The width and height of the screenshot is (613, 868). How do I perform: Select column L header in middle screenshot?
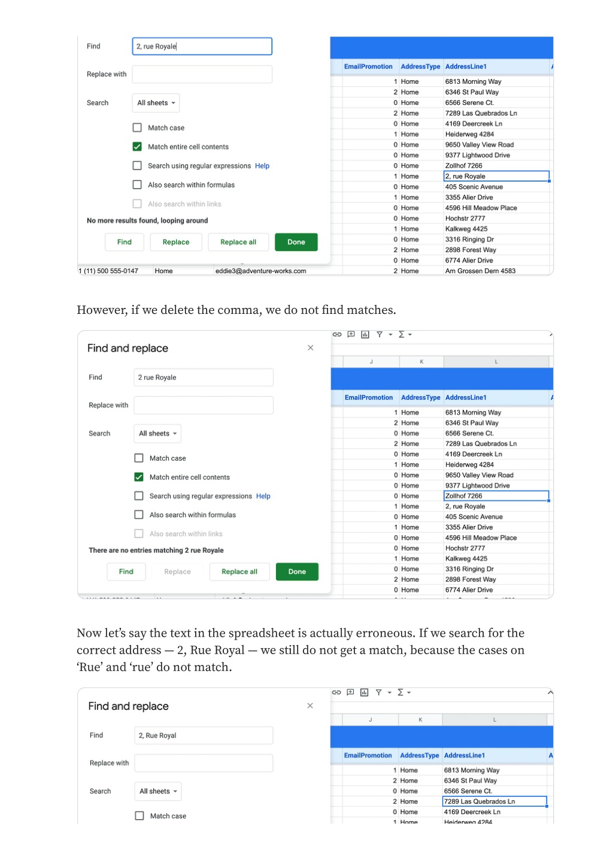coord(496,362)
